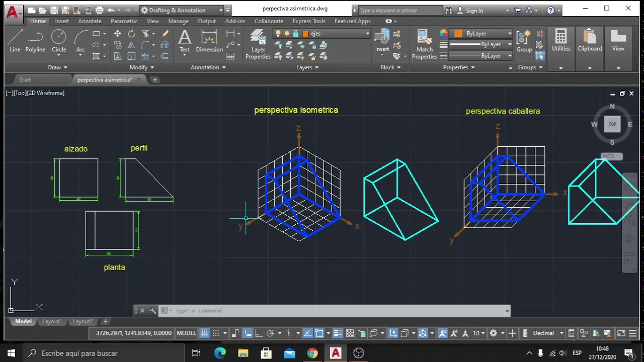Image resolution: width=644 pixels, height=362 pixels.
Task: Click the new drawing tab plus button
Action: (155, 79)
